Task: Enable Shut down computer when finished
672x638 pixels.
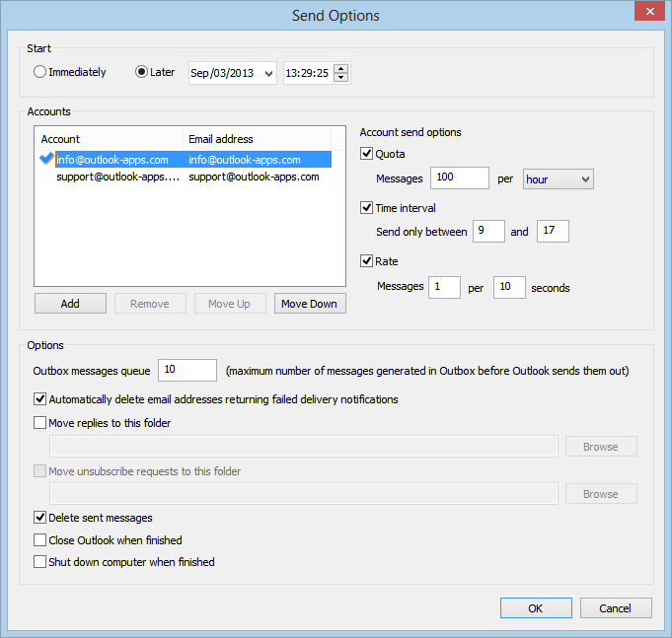Action: pos(39,561)
